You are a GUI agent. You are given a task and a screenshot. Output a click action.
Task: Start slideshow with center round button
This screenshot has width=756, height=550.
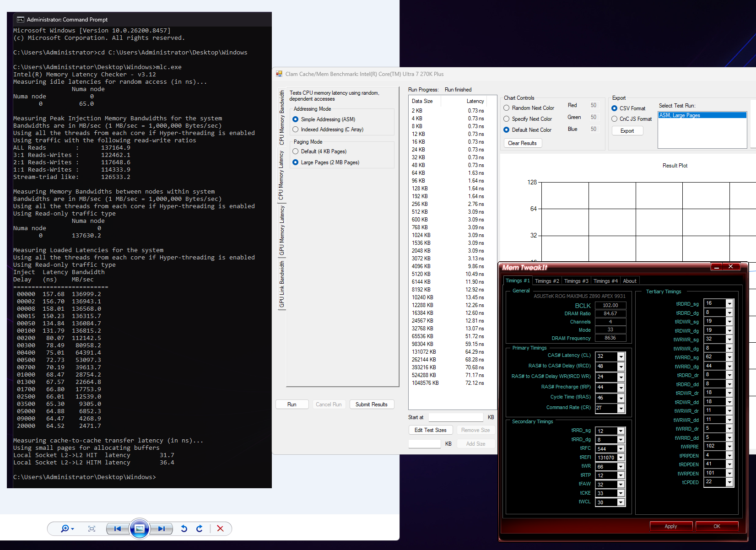[x=140, y=528]
